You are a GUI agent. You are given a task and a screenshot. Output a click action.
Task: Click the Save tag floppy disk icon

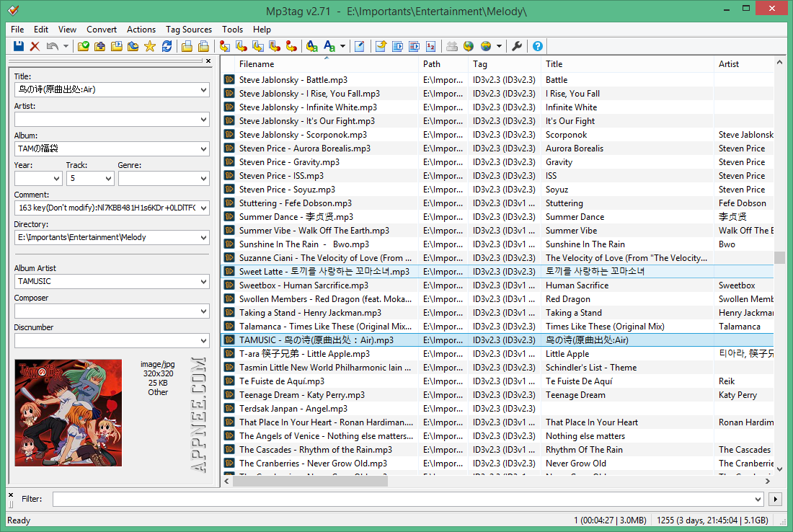click(x=19, y=46)
